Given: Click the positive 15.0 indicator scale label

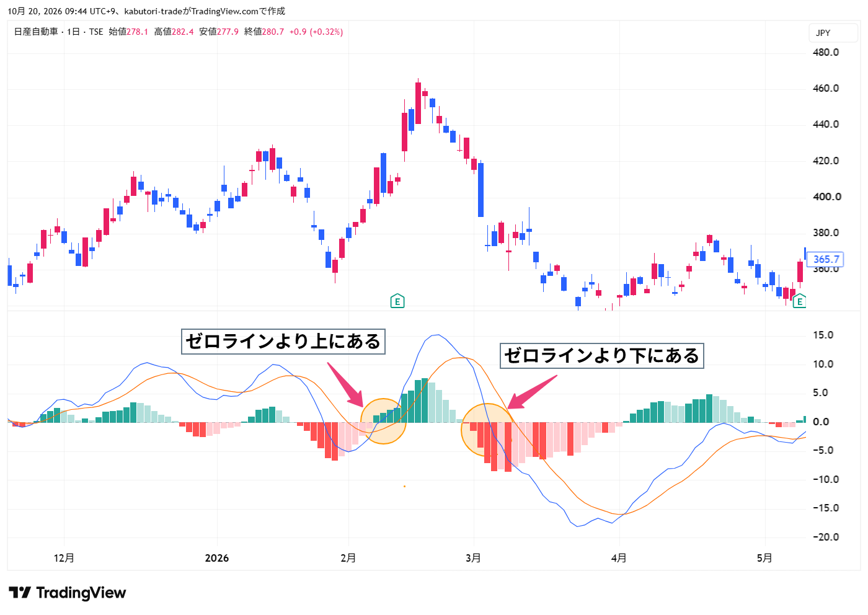Looking at the screenshot, I should (x=823, y=335).
